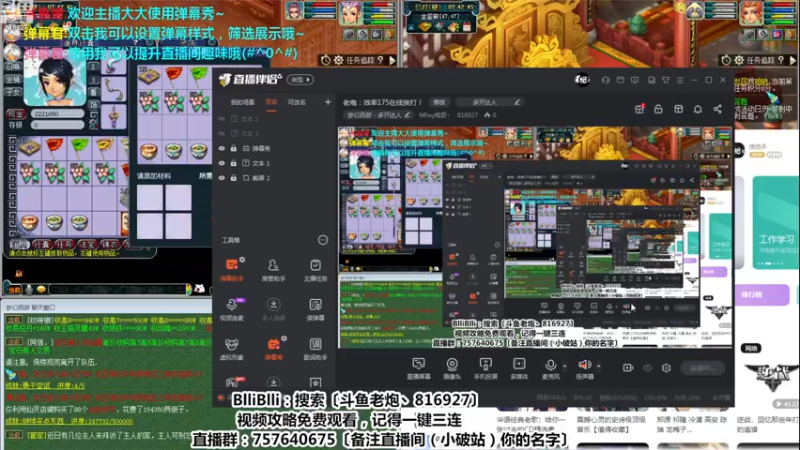Open the 读弹幕 tool

[x=315, y=309]
